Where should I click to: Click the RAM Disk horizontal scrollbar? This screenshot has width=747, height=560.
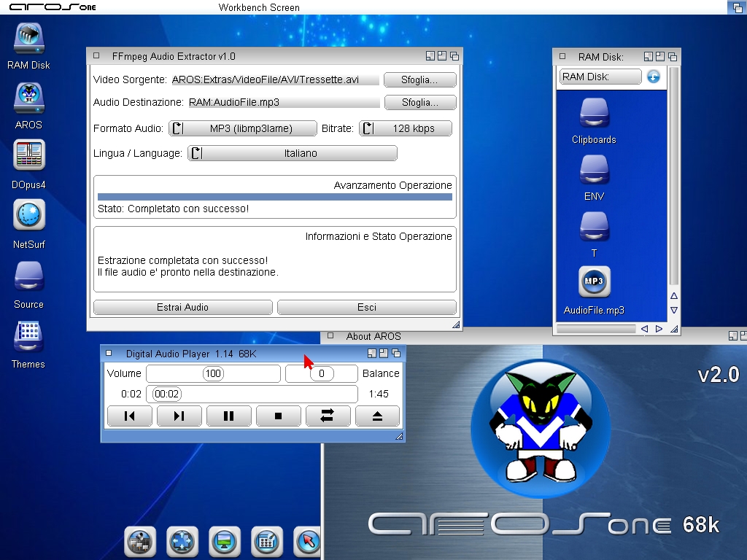click(x=597, y=329)
